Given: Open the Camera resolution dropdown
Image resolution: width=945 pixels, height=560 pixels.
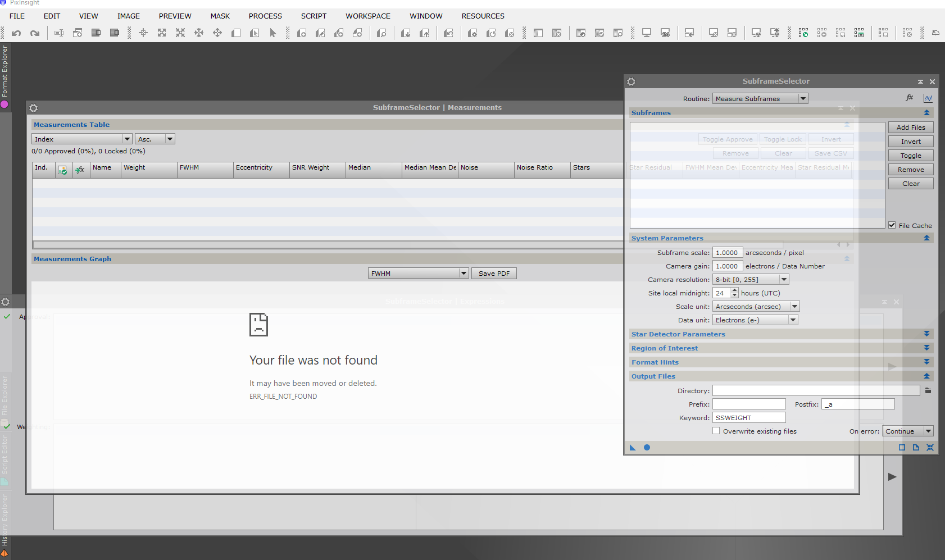Looking at the screenshot, I should [751, 279].
